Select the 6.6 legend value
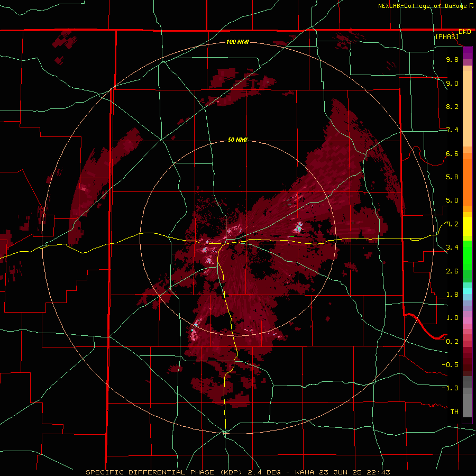The image size is (476, 476). [452, 153]
